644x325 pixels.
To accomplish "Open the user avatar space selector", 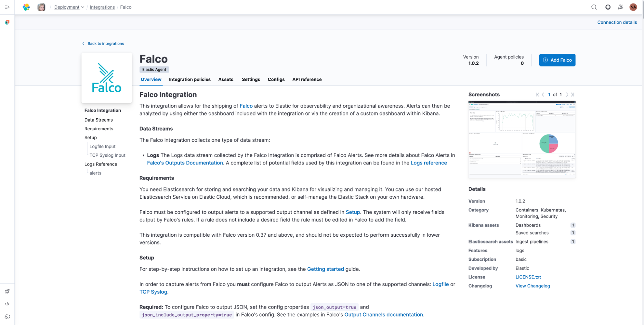I will [41, 7].
